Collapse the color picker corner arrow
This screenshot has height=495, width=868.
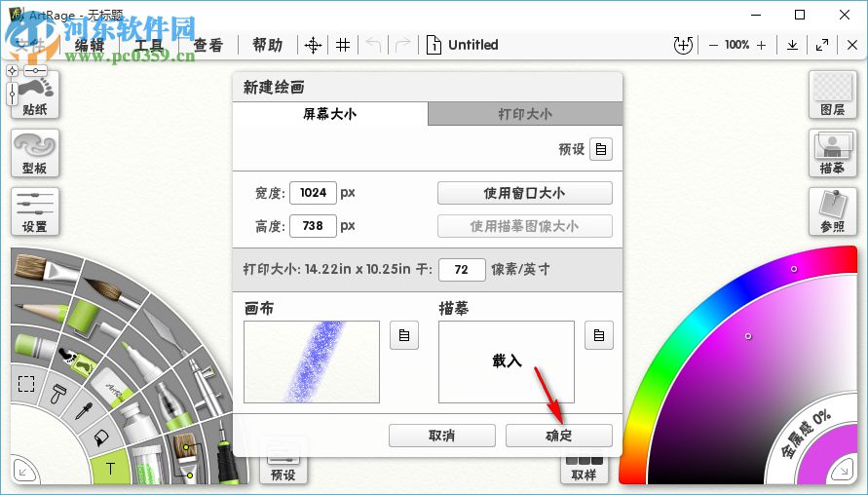click(x=844, y=471)
